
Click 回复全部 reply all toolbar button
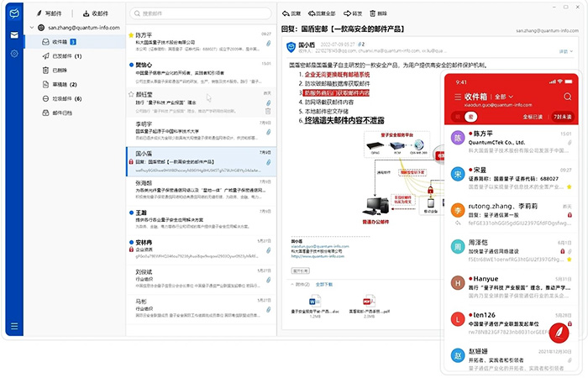click(322, 13)
